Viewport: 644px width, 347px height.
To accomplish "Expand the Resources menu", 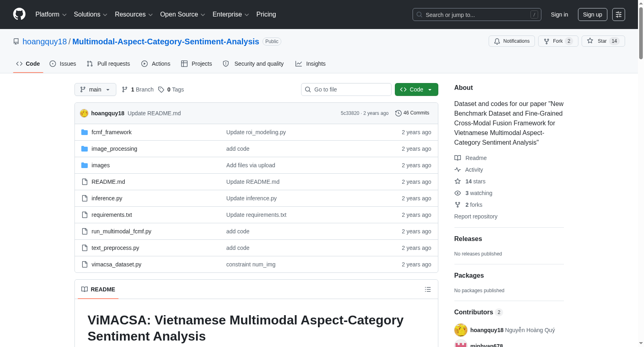I will [134, 15].
